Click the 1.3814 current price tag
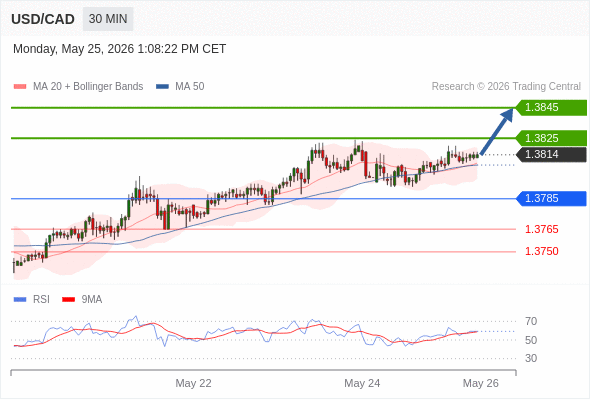590x400 pixels. tap(551, 154)
